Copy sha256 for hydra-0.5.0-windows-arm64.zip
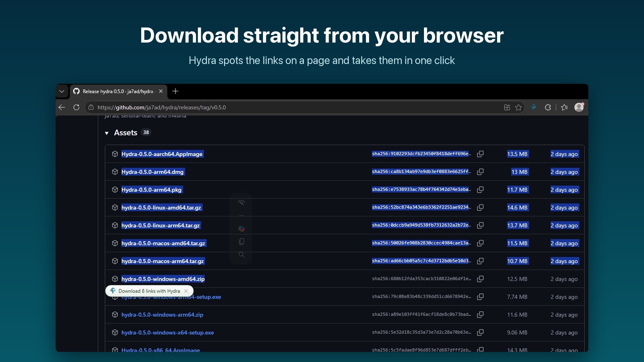Image resolution: width=644 pixels, height=362 pixels. [480, 314]
